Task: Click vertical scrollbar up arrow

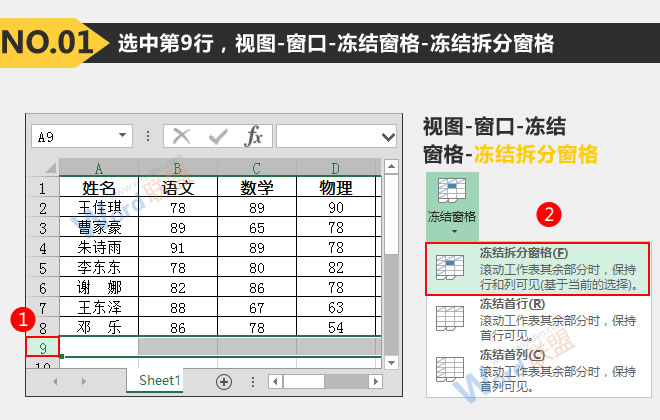Action: click(391, 167)
